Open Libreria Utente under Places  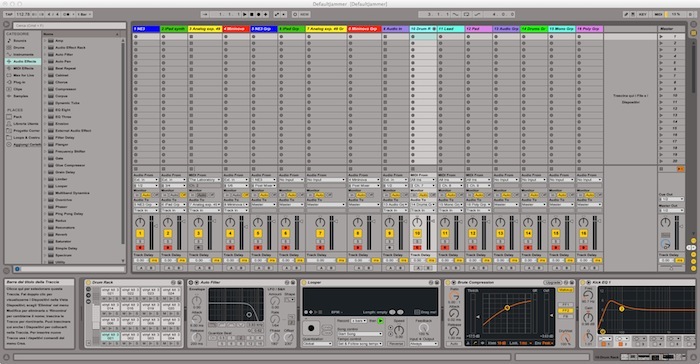[23, 124]
